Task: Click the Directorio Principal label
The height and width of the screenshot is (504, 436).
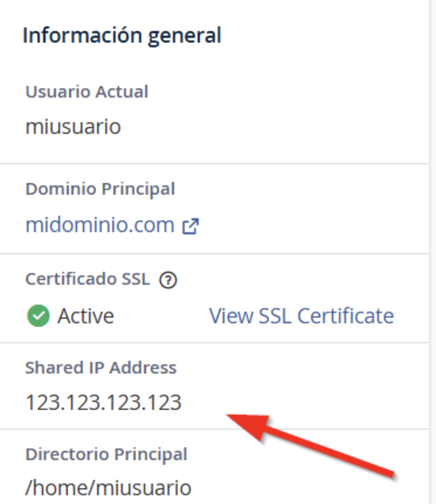Action: coord(106,454)
